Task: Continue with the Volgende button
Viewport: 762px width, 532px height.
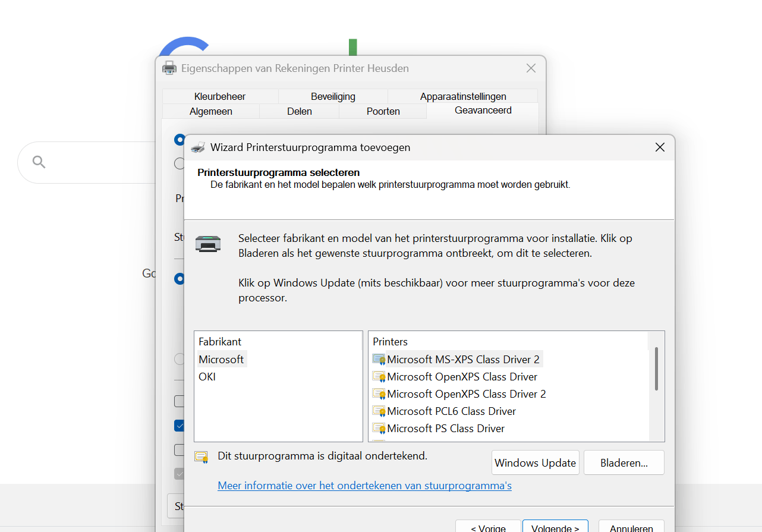Action: (555, 527)
